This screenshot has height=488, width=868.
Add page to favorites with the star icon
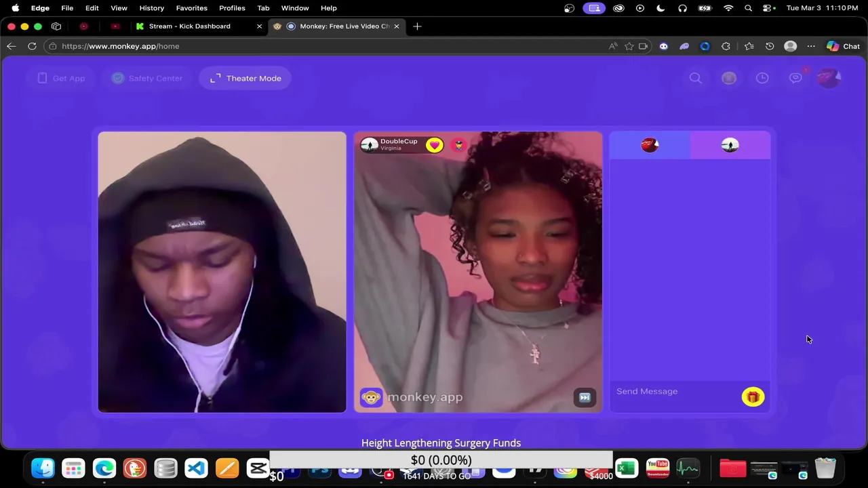click(629, 46)
